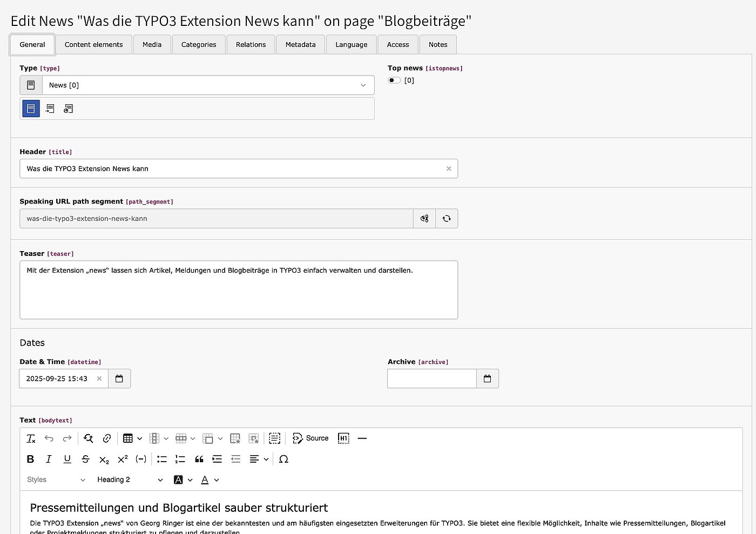Image resolution: width=756 pixels, height=534 pixels.
Task: Toggle the bulleted list formatting
Action: 161,459
